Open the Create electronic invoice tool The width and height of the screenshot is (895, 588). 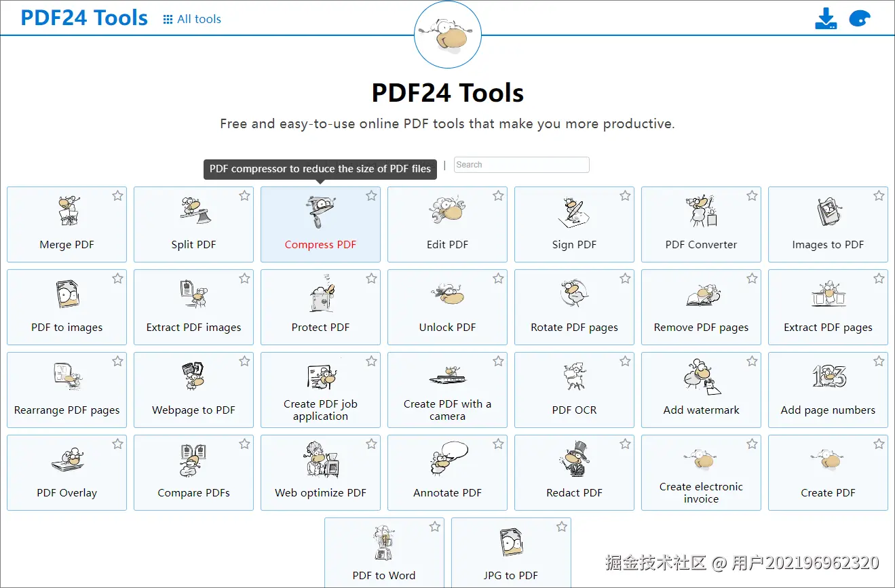(x=701, y=473)
